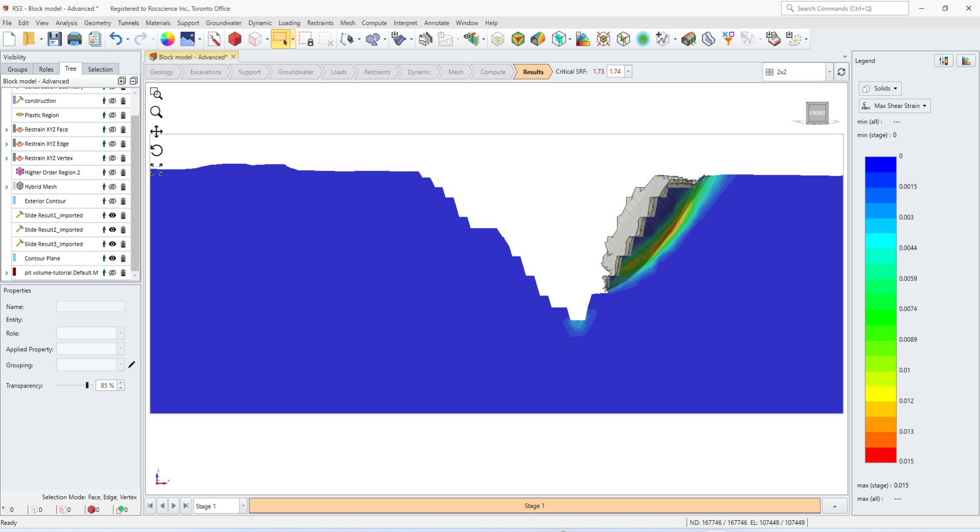This screenshot has width=980, height=532.
Task: Toggle visibility of Contour Plane
Action: 113,259
